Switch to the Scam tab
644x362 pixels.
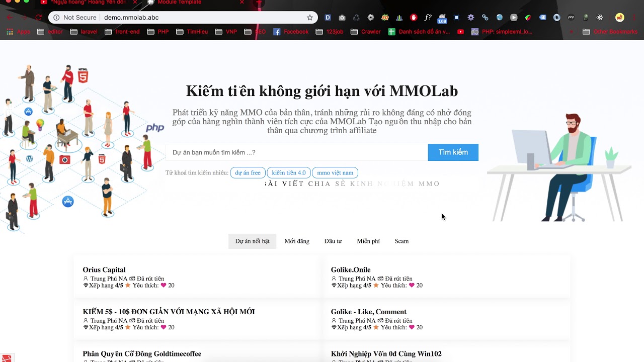[401, 241]
